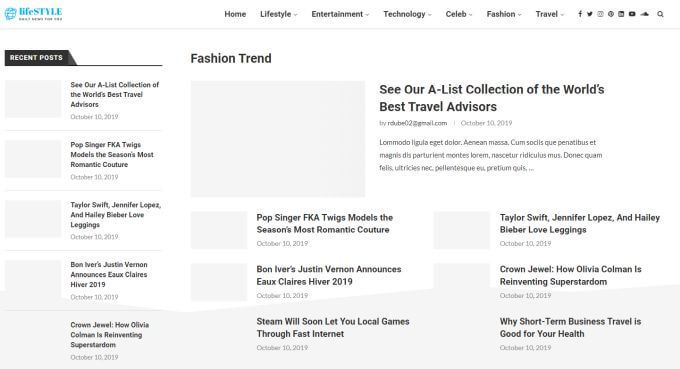Click sidebar thumbnail for 'Pop Singer FKA Twigs'
Image resolution: width=680 pixels, height=369 pixels.
(33, 159)
